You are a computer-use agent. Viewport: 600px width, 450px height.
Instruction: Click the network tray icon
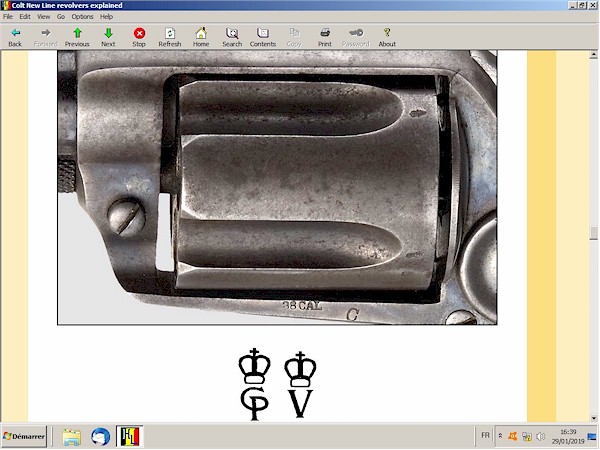(527, 436)
